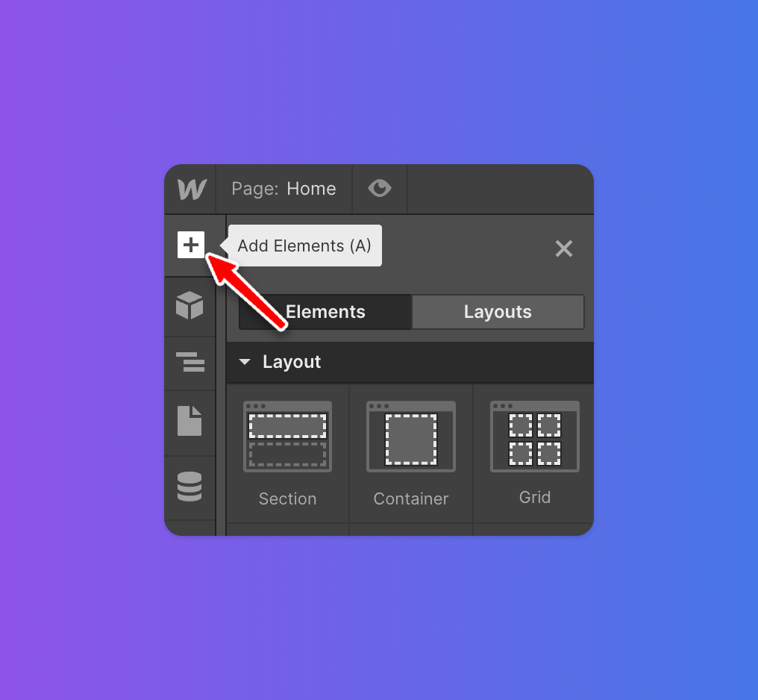Image resolution: width=758 pixels, height=700 pixels.
Task: Select the Grid layout thumbnail
Action: [535, 437]
